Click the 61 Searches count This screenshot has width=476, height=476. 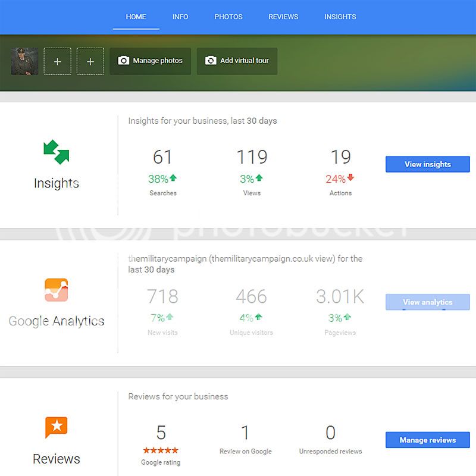[162, 157]
